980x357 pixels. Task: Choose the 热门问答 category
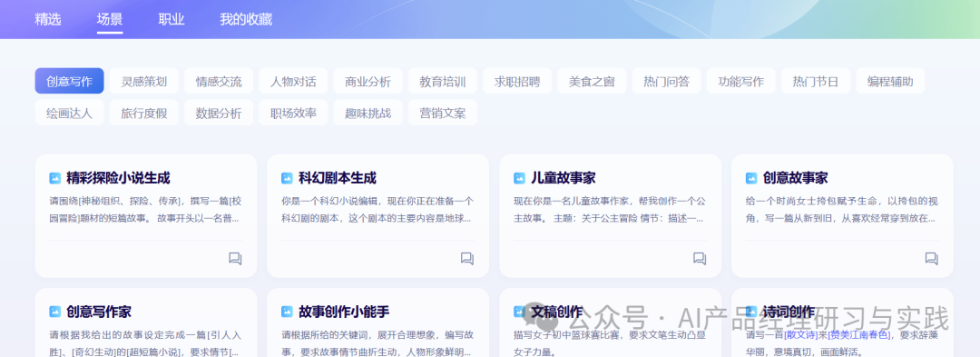click(x=666, y=81)
